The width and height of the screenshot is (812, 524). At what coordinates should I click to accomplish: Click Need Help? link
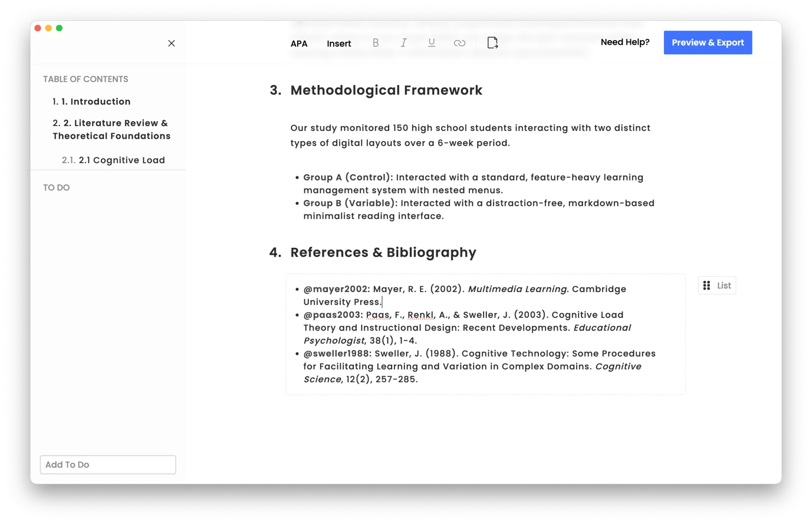tap(625, 42)
